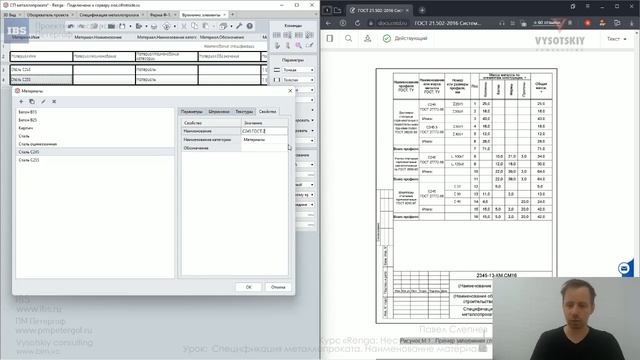Select Бетон В15 in the materials list
Image resolution: width=640 pixels, height=360 pixels.
click(95, 112)
